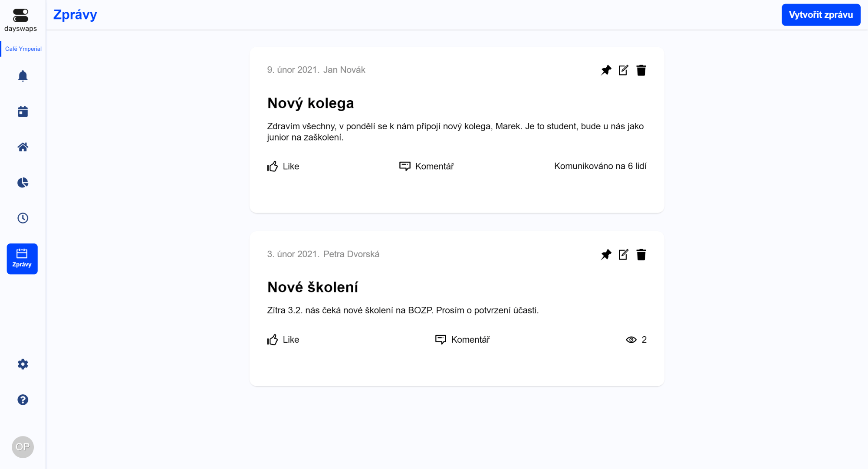Select the Zprávy tab in sidebar
The image size is (868, 469).
click(22, 259)
